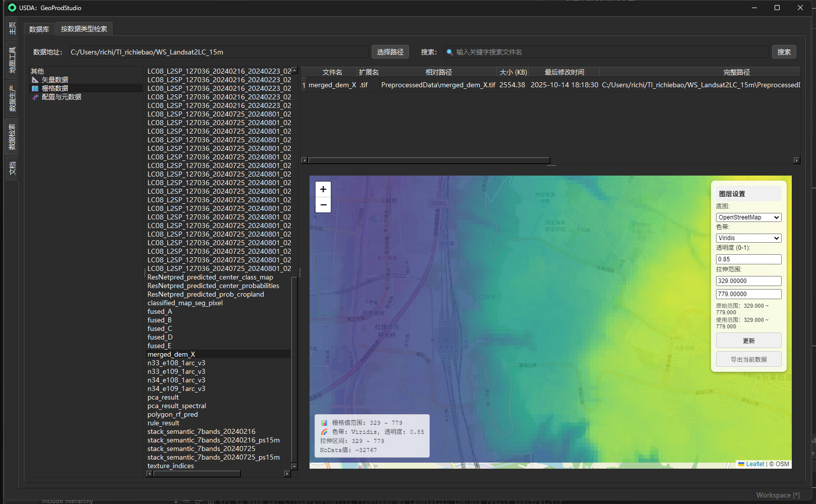The image size is (816, 504).
Task: Click the map zoom in plus button
Action: 323,189
